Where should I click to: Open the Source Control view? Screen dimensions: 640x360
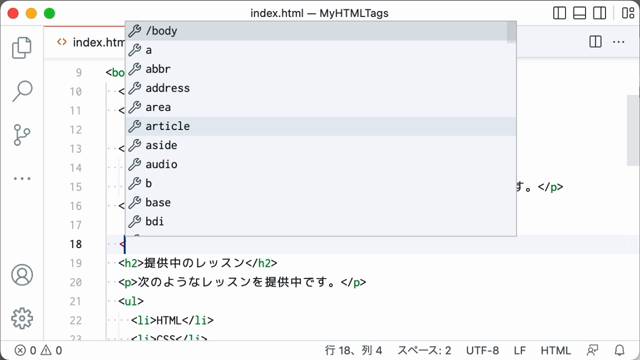pos(22,135)
